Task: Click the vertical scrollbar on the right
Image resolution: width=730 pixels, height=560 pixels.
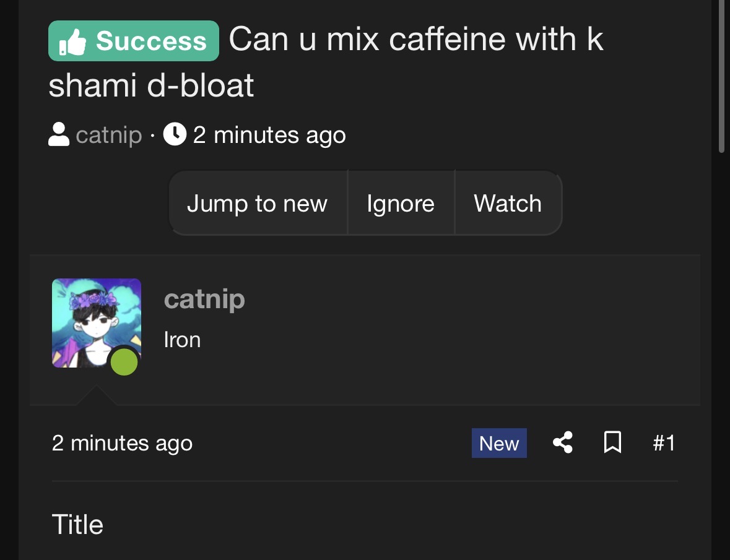Action: click(721, 74)
